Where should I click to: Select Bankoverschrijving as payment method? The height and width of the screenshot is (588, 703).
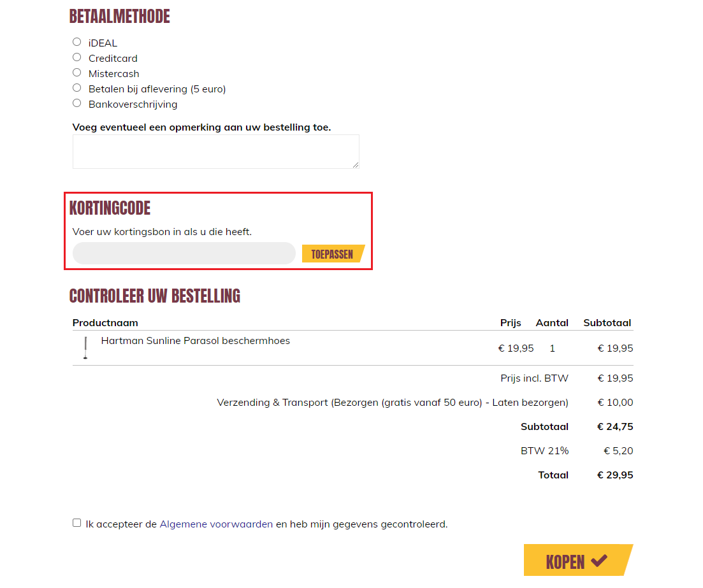click(76, 103)
